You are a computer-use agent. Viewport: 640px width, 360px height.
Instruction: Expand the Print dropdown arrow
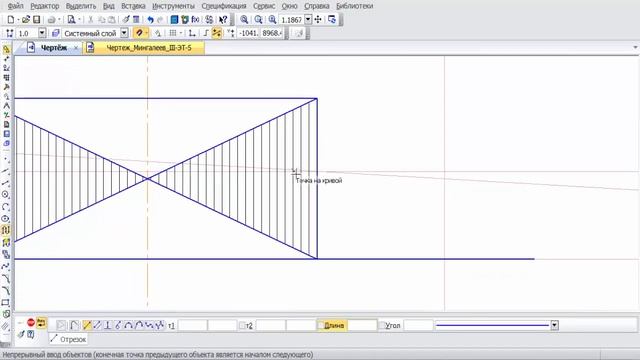point(59,19)
